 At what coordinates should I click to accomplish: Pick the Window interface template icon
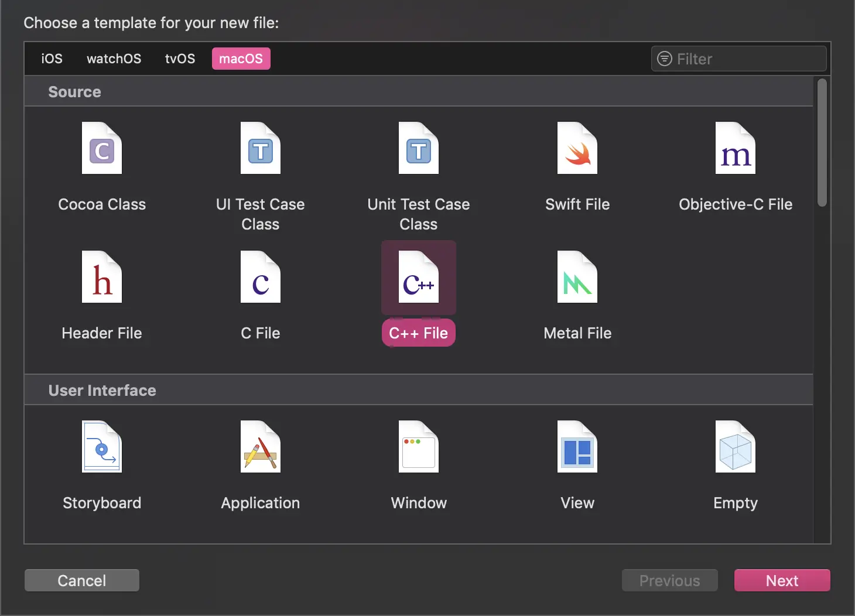(x=419, y=447)
